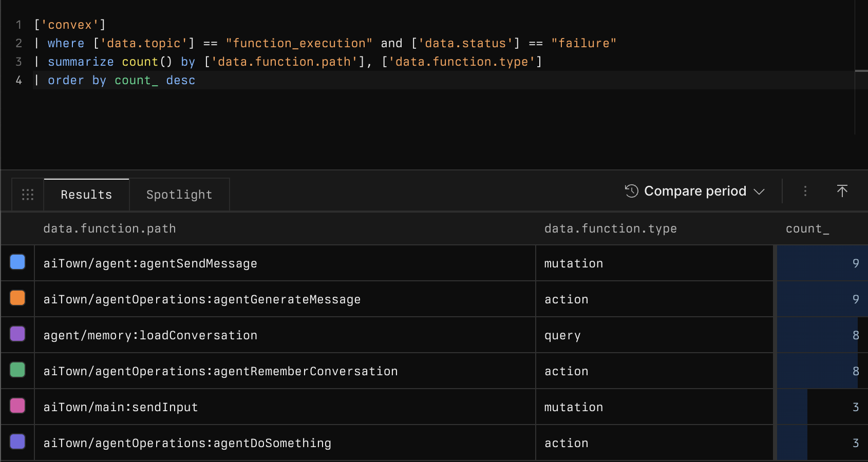The width and height of the screenshot is (868, 462).
Task: Toggle the orange series swatch for agentGenerateMessage
Action: (17, 298)
